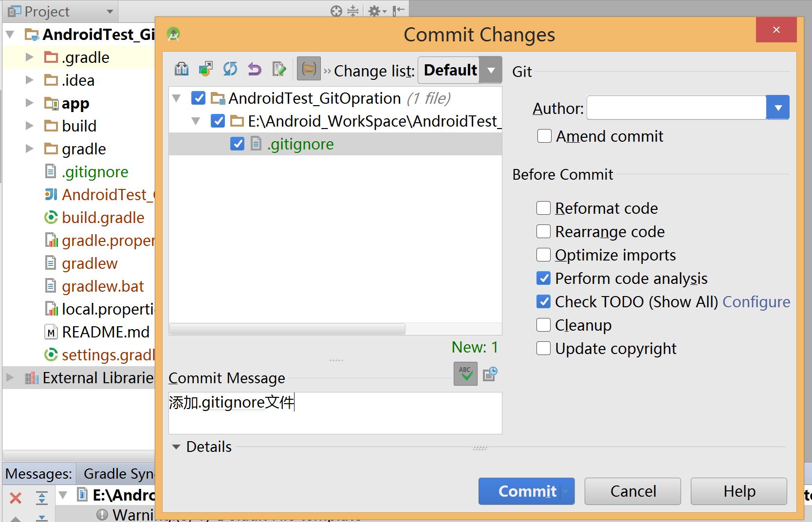Click the Show Diff toolbar icon
Image resolution: width=812 pixels, height=522 pixels.
pyautogui.click(x=182, y=69)
